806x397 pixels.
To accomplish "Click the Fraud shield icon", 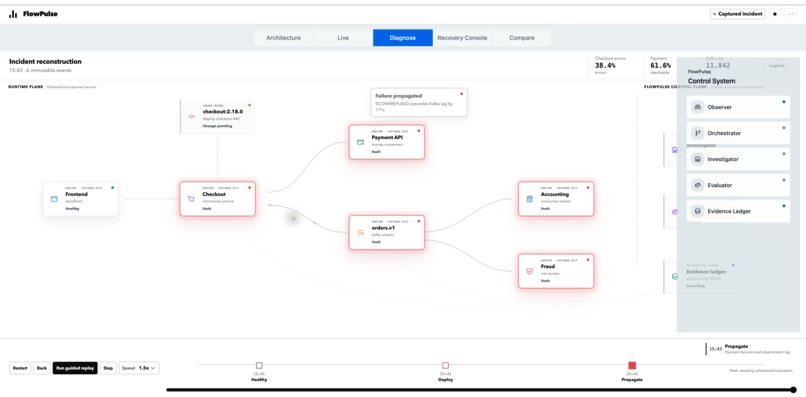I will click(x=529, y=271).
